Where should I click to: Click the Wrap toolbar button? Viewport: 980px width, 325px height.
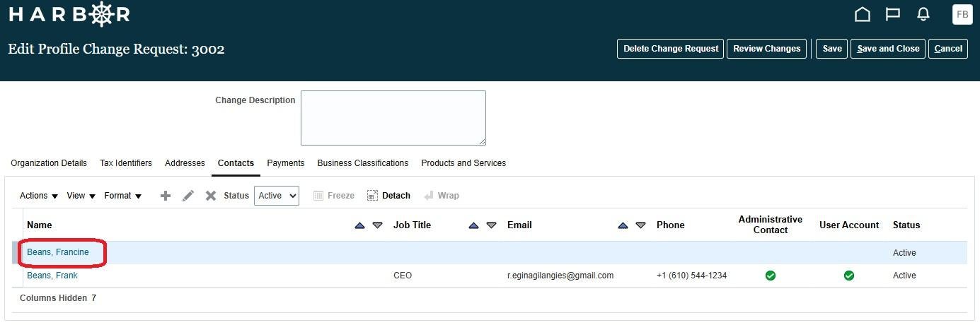(442, 196)
